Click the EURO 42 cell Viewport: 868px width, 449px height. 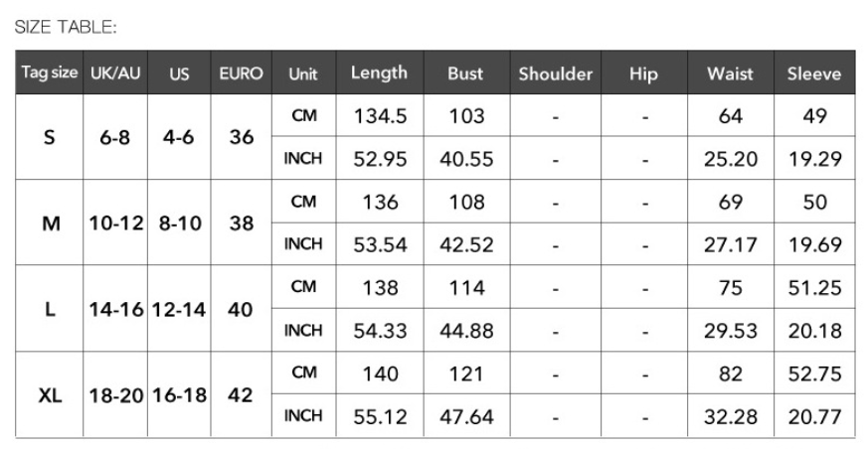(x=241, y=394)
